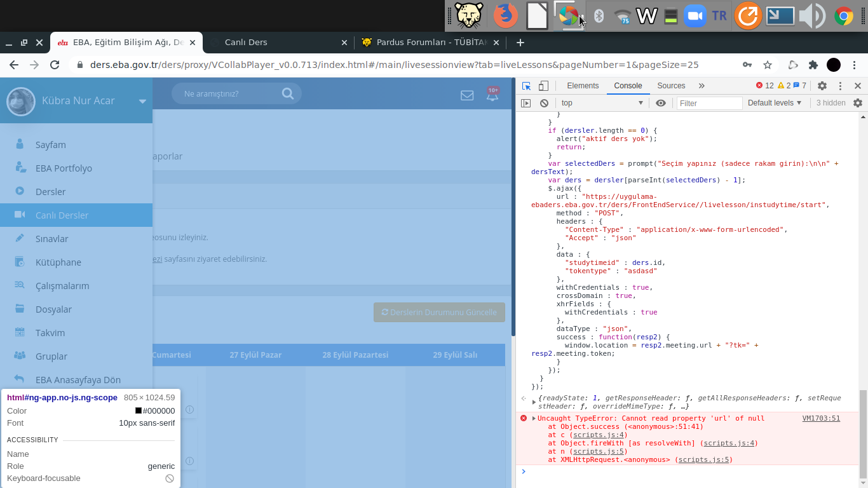Focus the console Filter input
This screenshot has height=488, width=868.
tap(709, 103)
